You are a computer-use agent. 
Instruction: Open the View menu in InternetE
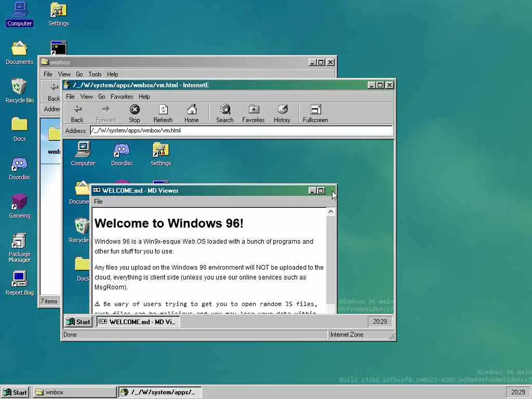pos(86,97)
